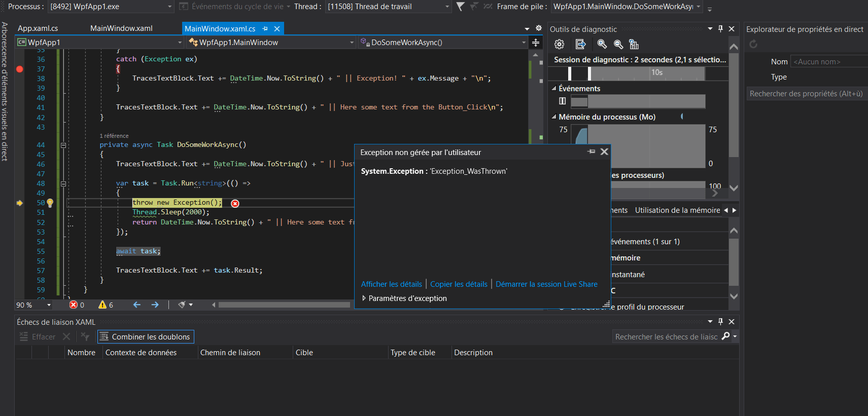
Task: Click the thread filter funnel icon
Action: click(x=460, y=6)
